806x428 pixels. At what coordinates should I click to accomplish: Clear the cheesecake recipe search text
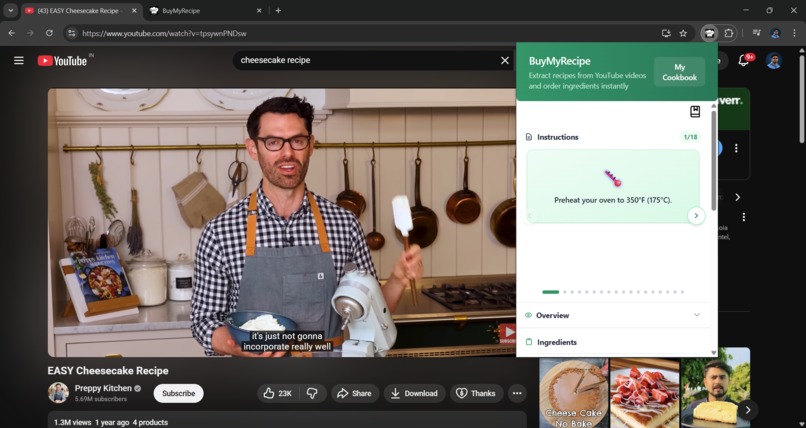coord(505,61)
